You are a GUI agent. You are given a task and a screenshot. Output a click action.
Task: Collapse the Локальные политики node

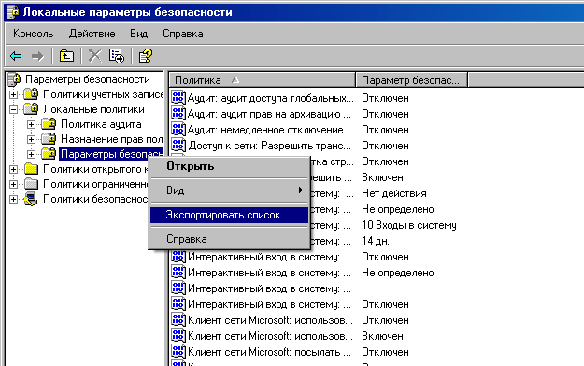tap(13, 109)
